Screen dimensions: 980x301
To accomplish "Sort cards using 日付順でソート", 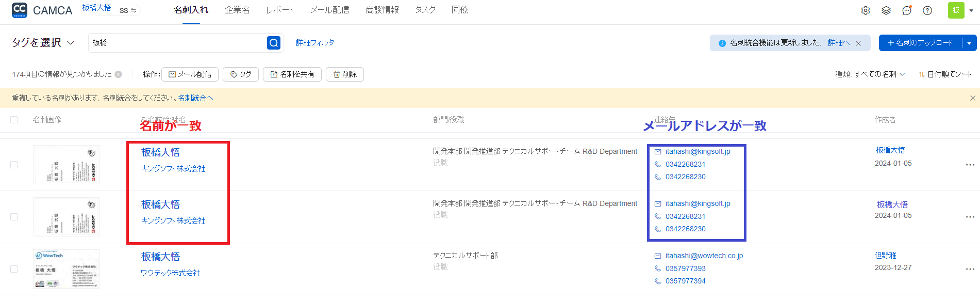I will pos(945,74).
